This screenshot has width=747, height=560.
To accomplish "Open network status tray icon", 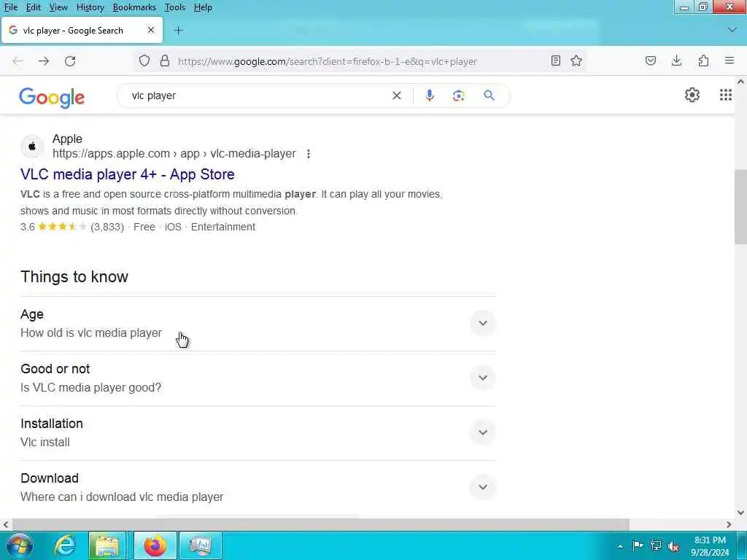I will coord(656,545).
